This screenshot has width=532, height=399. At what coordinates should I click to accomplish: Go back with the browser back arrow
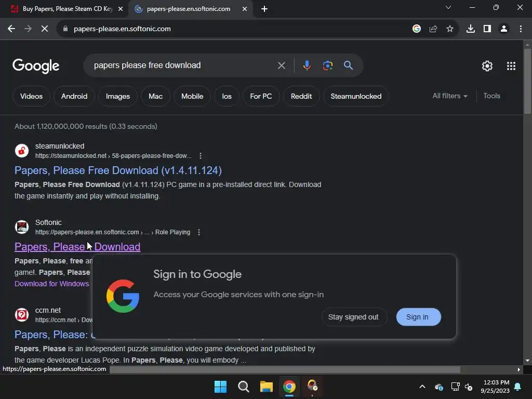pos(11,29)
